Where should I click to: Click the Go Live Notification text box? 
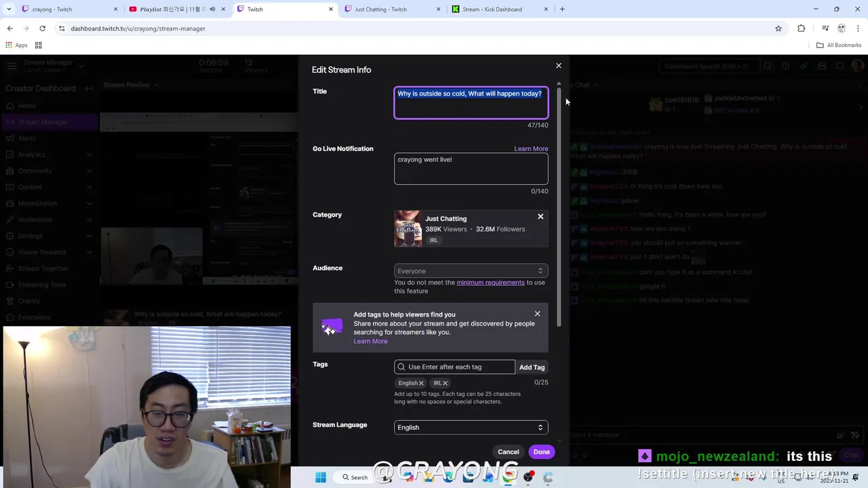click(471, 169)
